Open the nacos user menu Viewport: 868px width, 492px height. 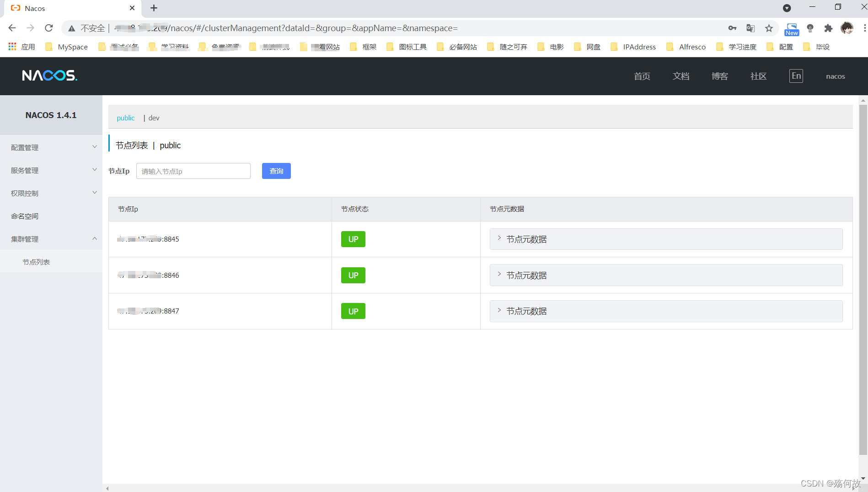pyautogui.click(x=836, y=76)
